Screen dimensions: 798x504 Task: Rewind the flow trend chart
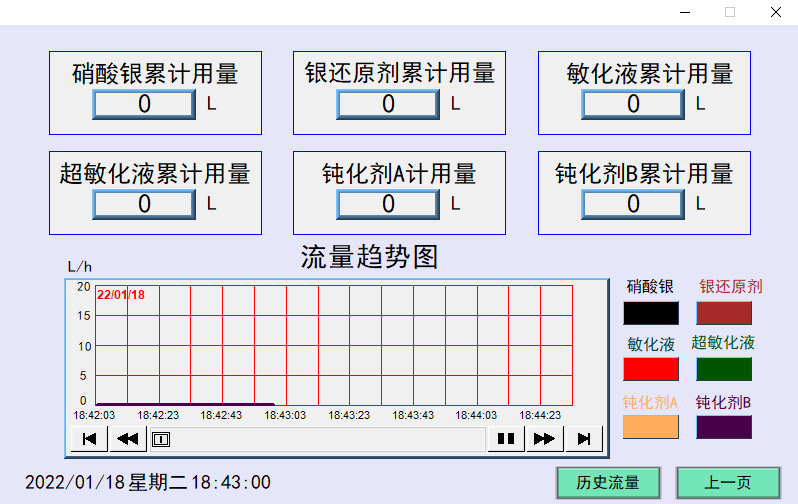pos(127,438)
